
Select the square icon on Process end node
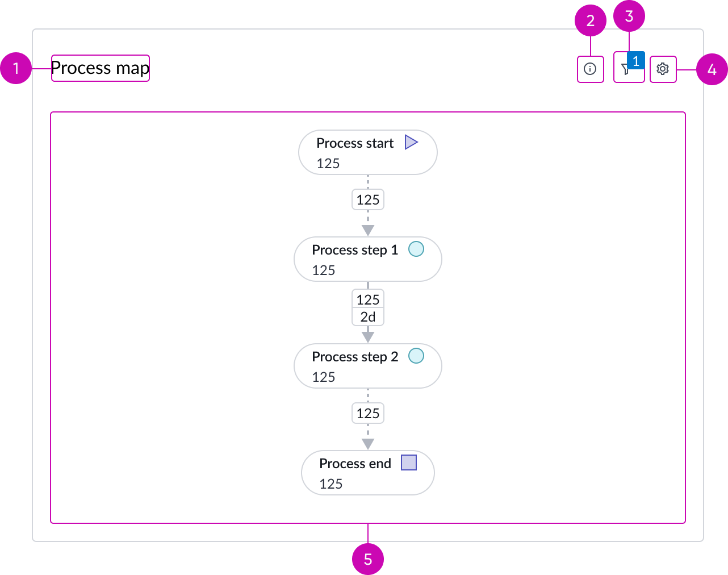click(409, 463)
